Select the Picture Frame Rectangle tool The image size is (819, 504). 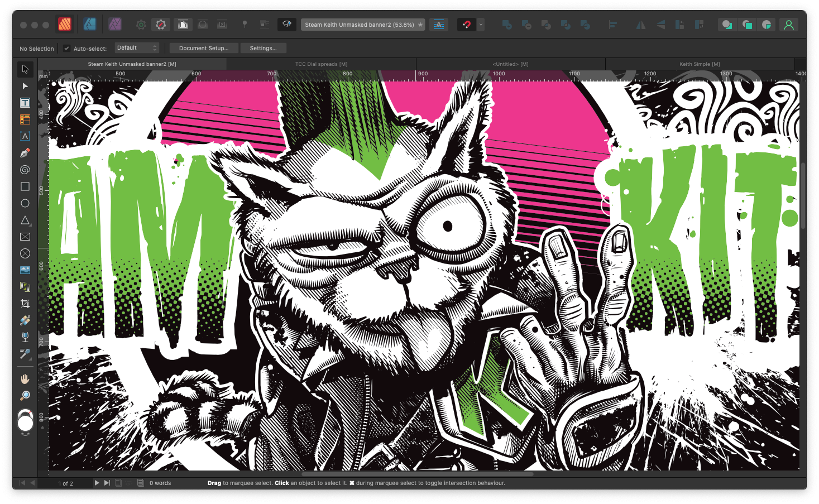pos(25,237)
